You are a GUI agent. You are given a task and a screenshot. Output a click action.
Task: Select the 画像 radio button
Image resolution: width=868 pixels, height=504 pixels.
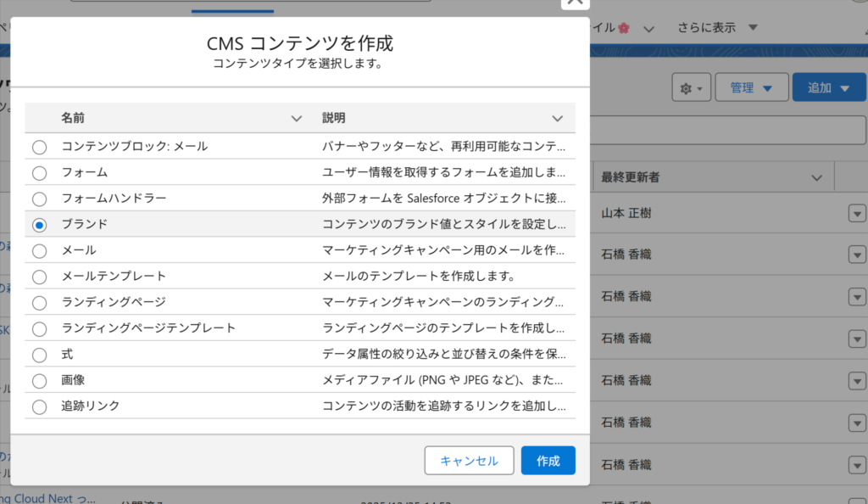39,381
